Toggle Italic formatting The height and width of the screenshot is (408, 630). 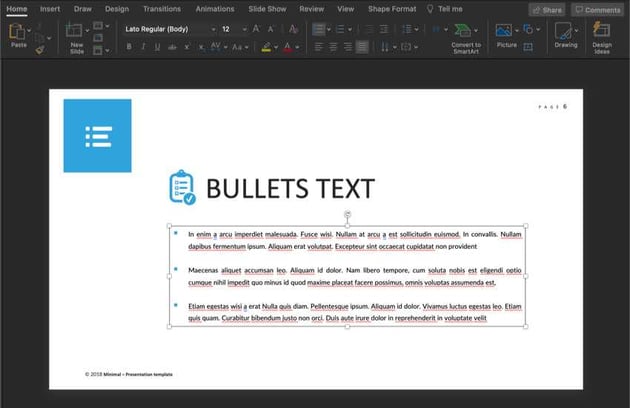[x=143, y=47]
